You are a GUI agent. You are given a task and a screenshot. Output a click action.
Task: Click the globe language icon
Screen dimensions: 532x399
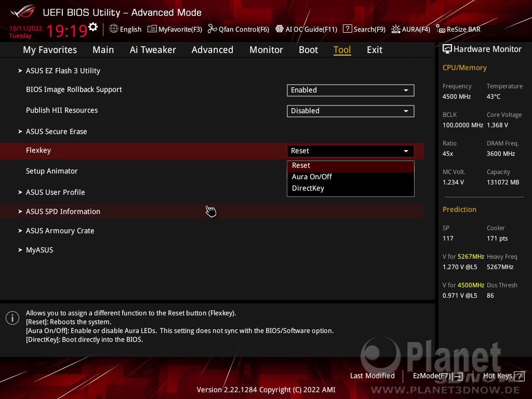(114, 29)
